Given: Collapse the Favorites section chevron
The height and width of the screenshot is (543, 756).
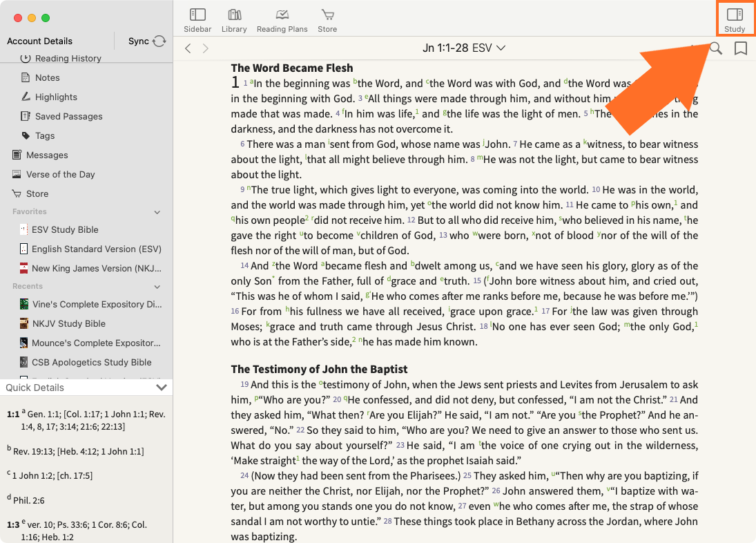Looking at the screenshot, I should 157,212.
